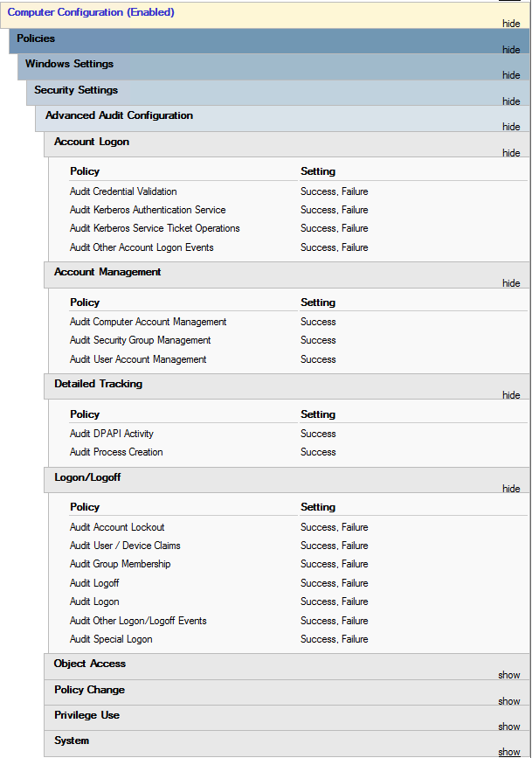The height and width of the screenshot is (758, 532).
Task: Hide the Windows Settings section
Action: click(x=511, y=75)
